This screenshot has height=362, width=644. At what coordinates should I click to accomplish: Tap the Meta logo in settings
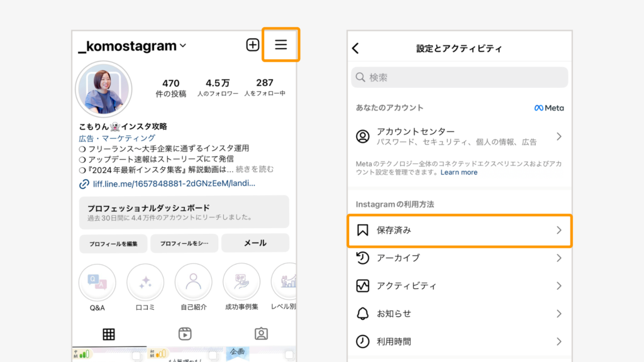(x=548, y=107)
